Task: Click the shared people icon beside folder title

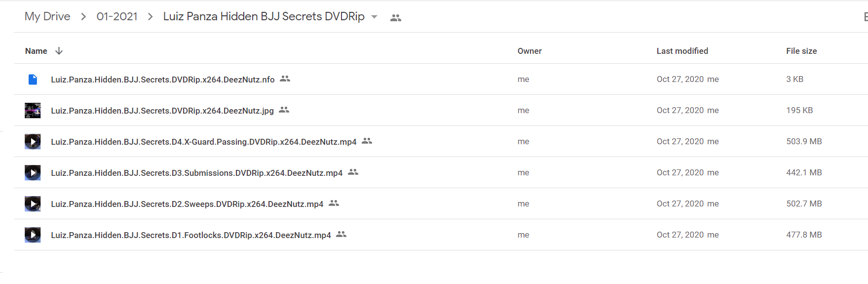Action: (x=396, y=18)
